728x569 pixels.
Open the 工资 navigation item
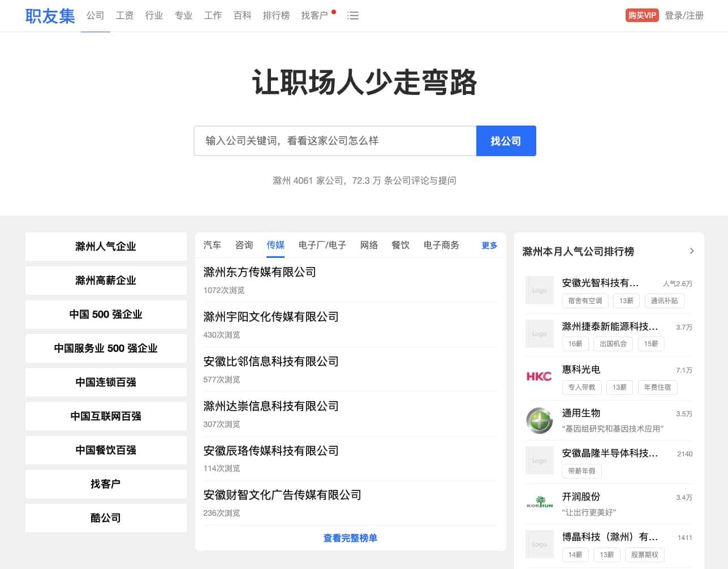(124, 16)
